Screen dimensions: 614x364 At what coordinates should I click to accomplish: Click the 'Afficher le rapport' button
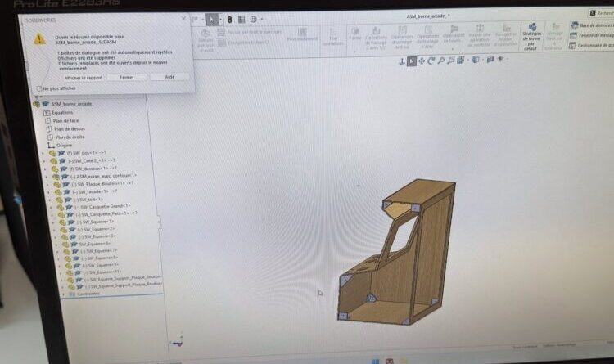tap(84, 77)
